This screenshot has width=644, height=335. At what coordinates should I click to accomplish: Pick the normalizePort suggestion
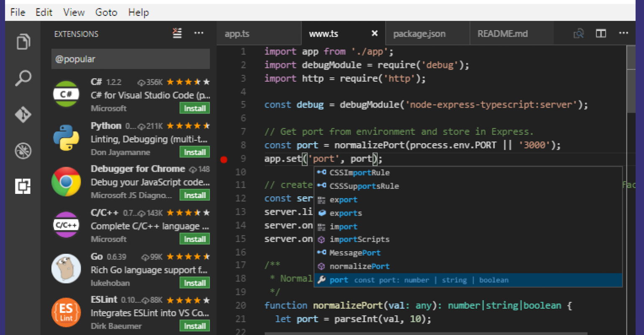[468, 266]
